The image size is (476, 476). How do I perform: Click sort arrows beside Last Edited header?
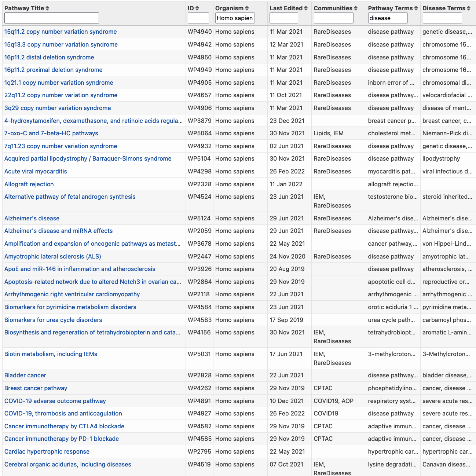tap(306, 8)
